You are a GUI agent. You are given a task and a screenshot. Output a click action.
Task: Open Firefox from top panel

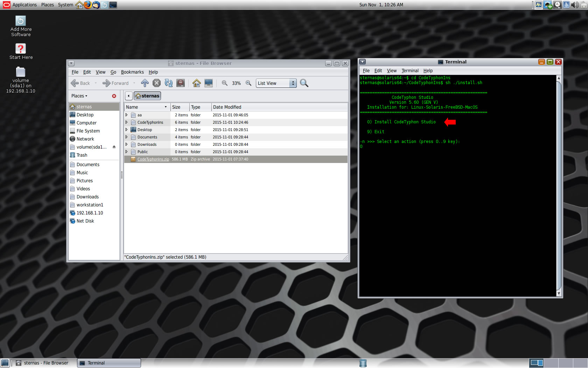tap(88, 5)
